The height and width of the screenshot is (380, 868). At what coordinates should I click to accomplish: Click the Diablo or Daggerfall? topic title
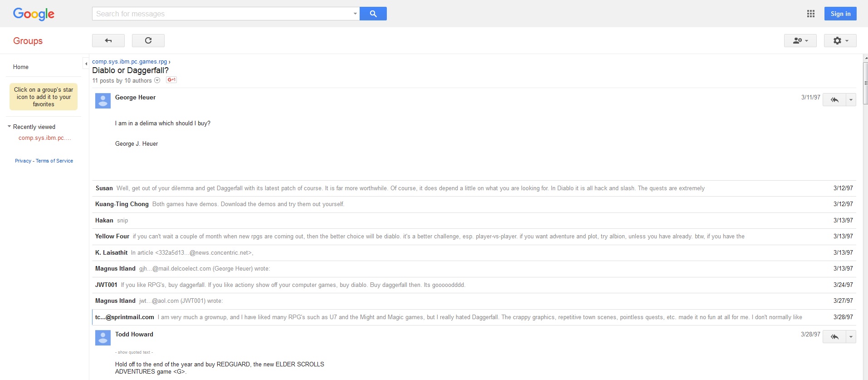130,70
